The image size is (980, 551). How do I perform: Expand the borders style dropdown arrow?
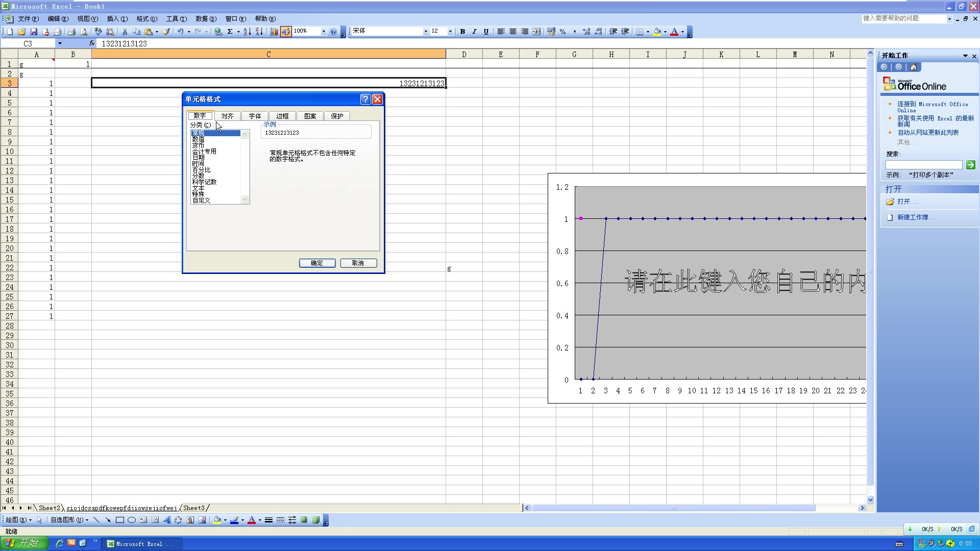click(x=648, y=32)
